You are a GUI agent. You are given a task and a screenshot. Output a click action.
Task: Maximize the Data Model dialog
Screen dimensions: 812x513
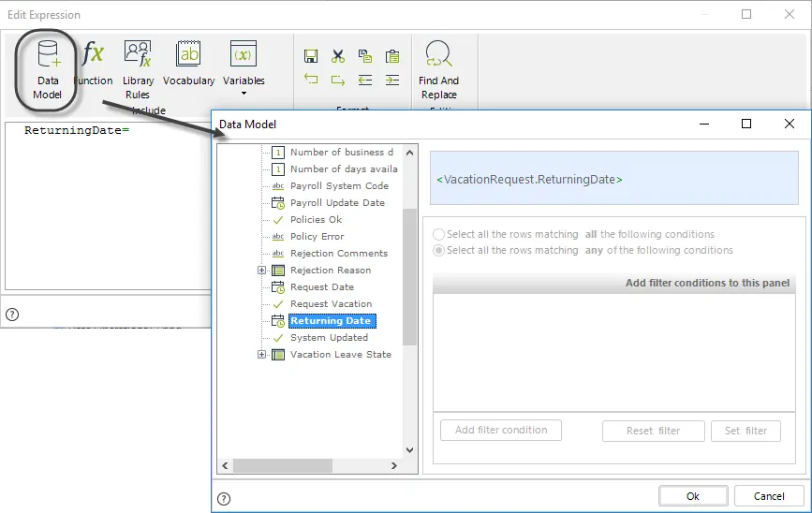[746, 124]
